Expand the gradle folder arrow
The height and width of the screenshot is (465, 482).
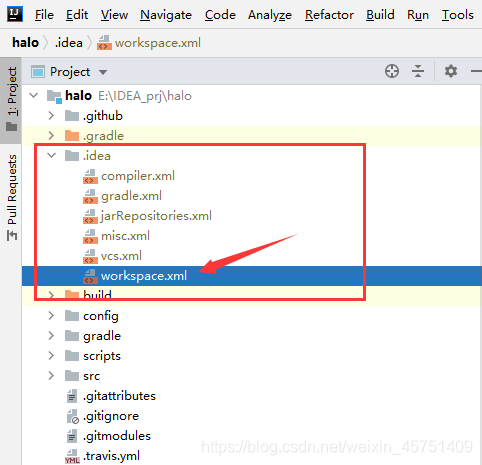point(51,336)
